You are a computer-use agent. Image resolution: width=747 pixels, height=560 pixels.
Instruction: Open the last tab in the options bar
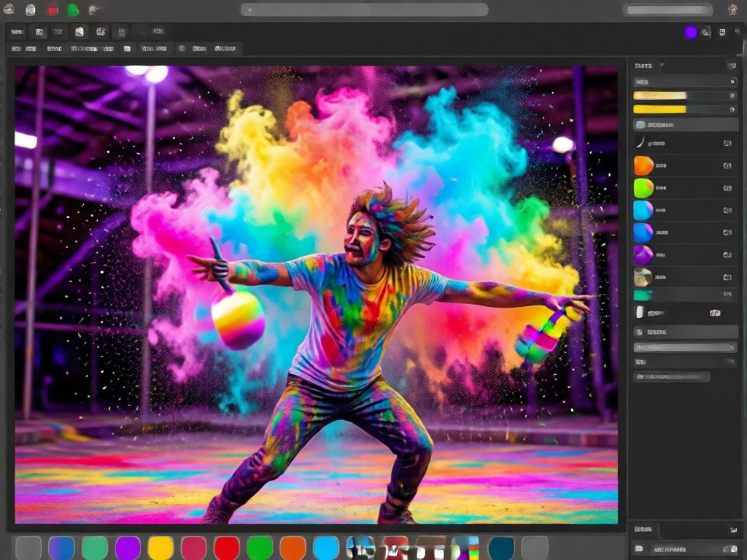225,49
